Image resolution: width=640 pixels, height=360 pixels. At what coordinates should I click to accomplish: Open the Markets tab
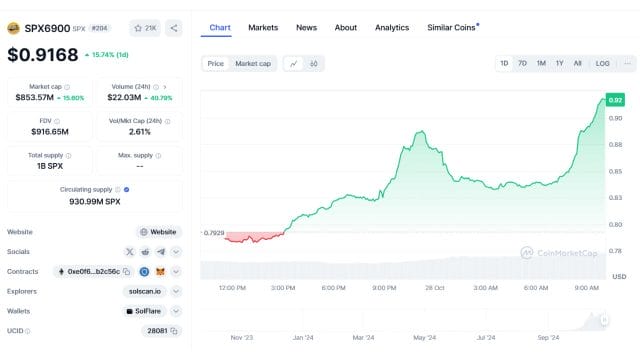click(263, 28)
